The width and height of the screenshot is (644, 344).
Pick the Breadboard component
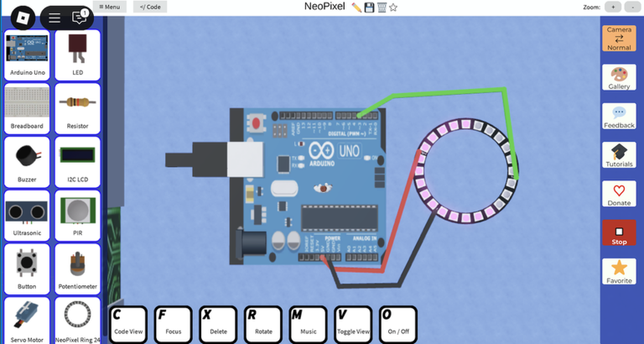(27, 108)
